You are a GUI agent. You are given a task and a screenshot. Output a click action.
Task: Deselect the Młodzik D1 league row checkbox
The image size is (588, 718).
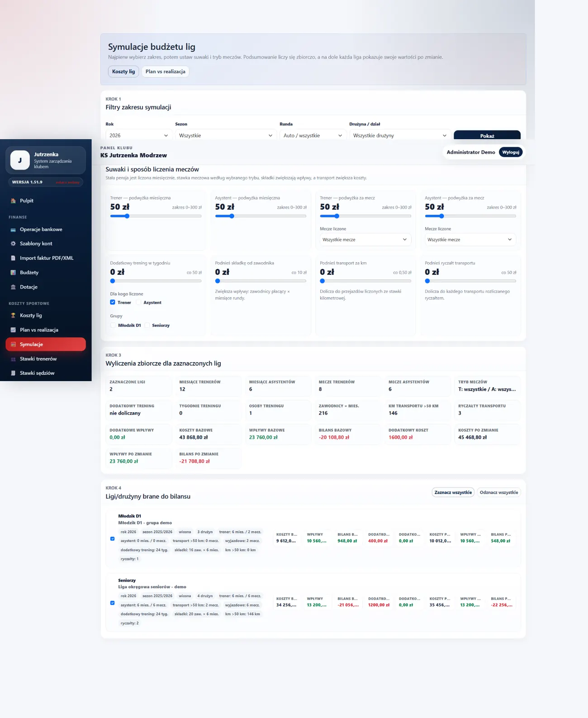pyautogui.click(x=112, y=538)
